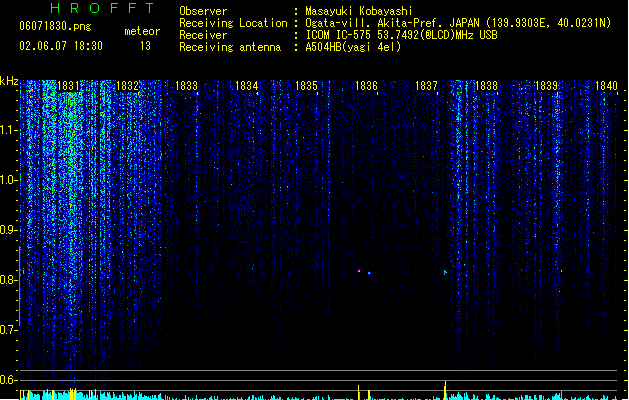Click the 1840 time marker
Image resolution: width=629 pixels, height=400 pixels.
click(607, 86)
